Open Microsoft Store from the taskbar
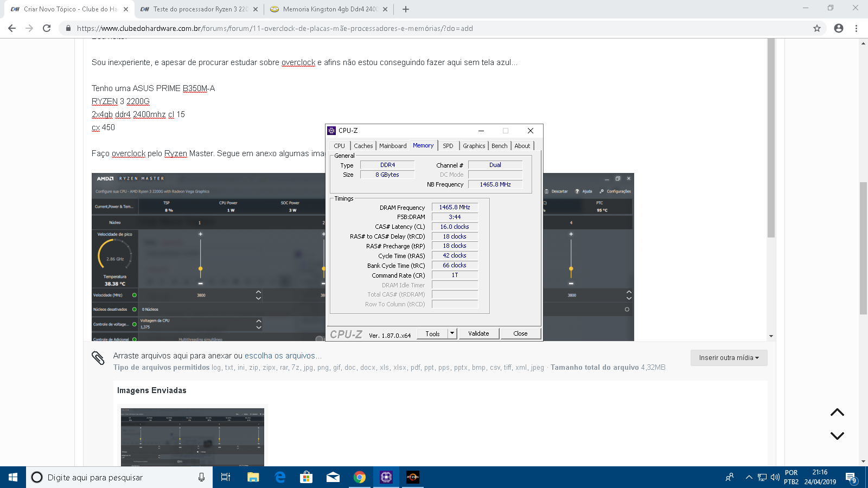This screenshot has width=868, height=488. click(x=307, y=477)
